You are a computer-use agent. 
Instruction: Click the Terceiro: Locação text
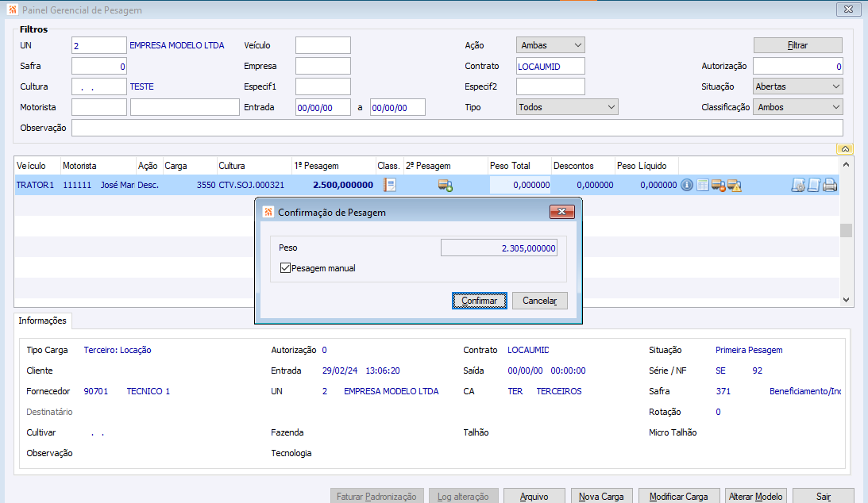tap(118, 350)
